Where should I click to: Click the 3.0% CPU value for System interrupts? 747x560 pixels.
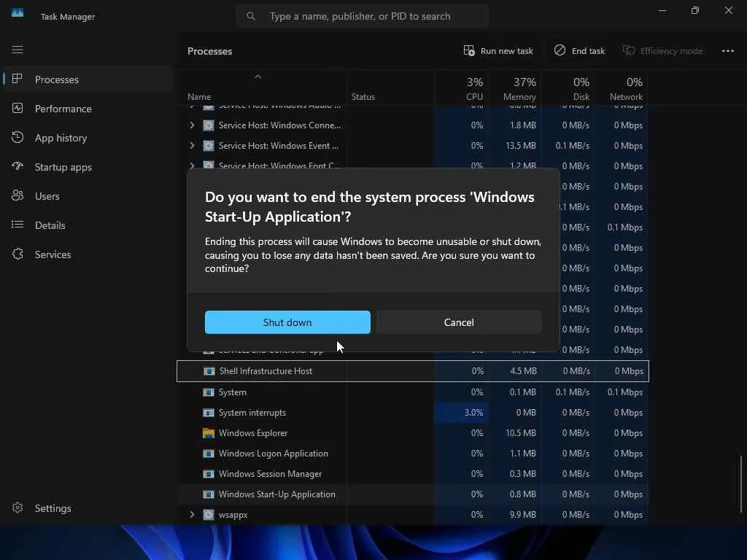(473, 413)
